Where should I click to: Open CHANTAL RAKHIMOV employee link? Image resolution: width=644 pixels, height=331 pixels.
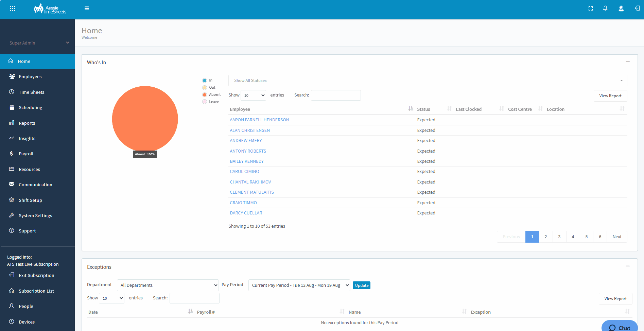click(x=250, y=182)
